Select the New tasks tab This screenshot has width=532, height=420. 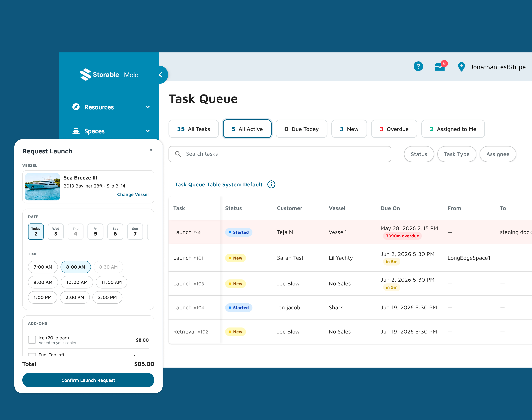pos(349,129)
